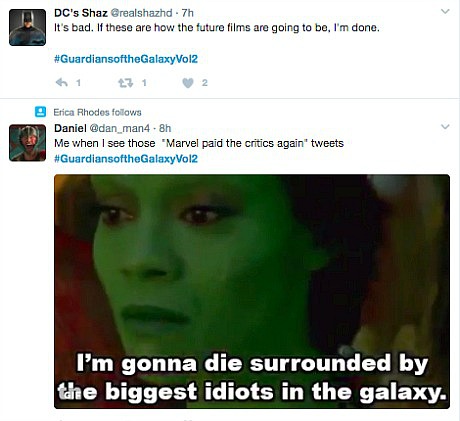
Task: Like the tweet from DC's Shaz
Action: tap(188, 83)
